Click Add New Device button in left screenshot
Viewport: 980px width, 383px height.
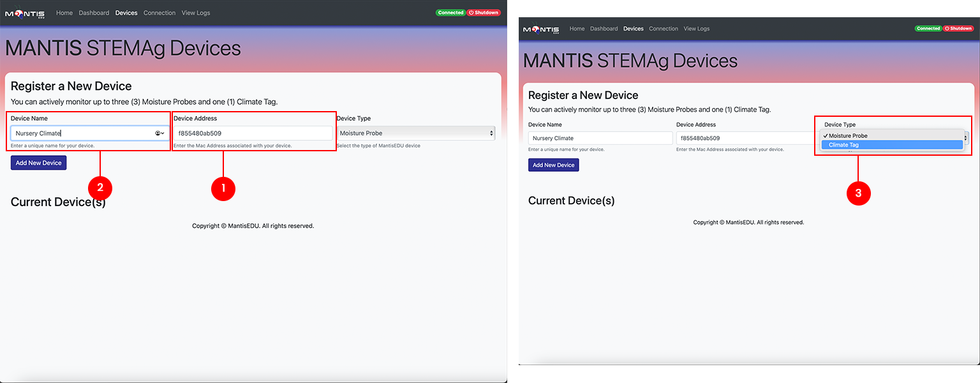coord(38,163)
